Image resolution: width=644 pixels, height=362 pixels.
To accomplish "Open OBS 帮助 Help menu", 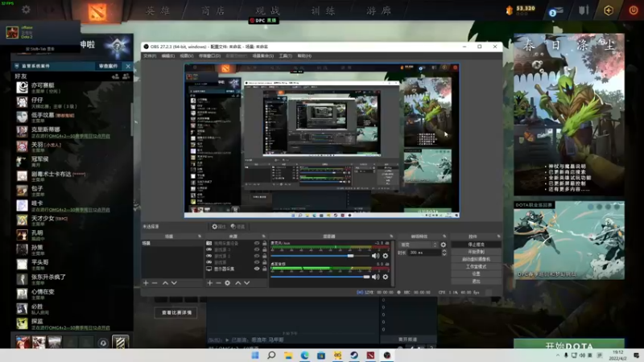I will [304, 56].
